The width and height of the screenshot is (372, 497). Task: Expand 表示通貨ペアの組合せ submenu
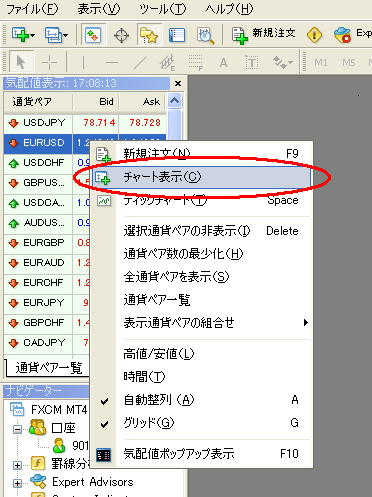click(203, 323)
